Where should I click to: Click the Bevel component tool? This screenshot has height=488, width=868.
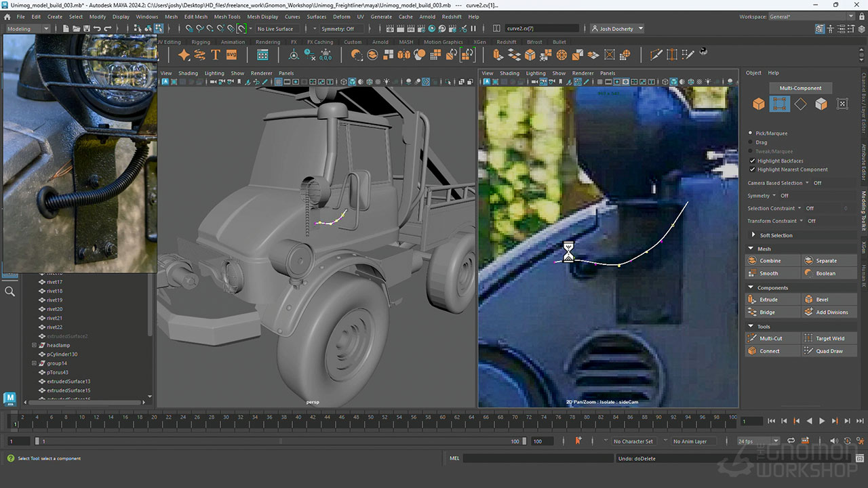(x=821, y=300)
